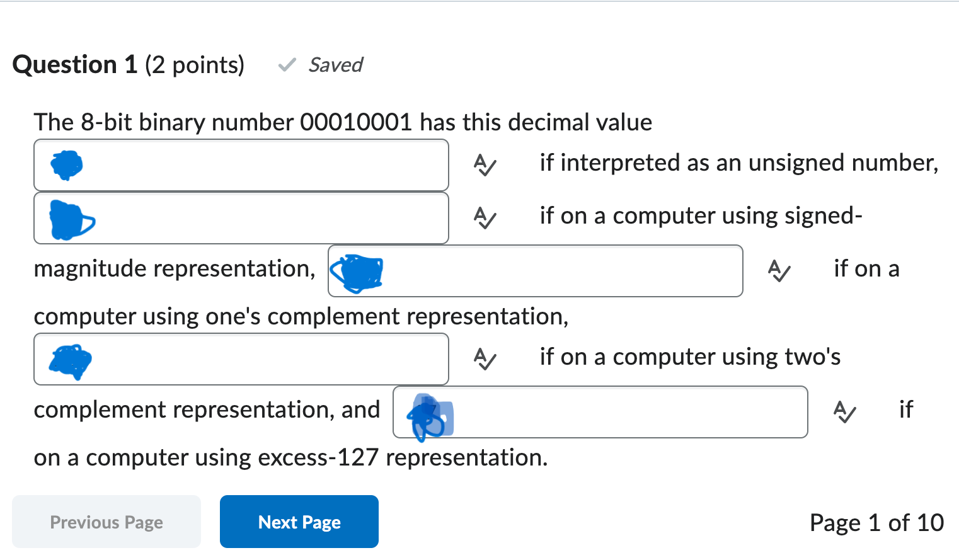Click spell check icon next to one's complement blank

point(779,271)
